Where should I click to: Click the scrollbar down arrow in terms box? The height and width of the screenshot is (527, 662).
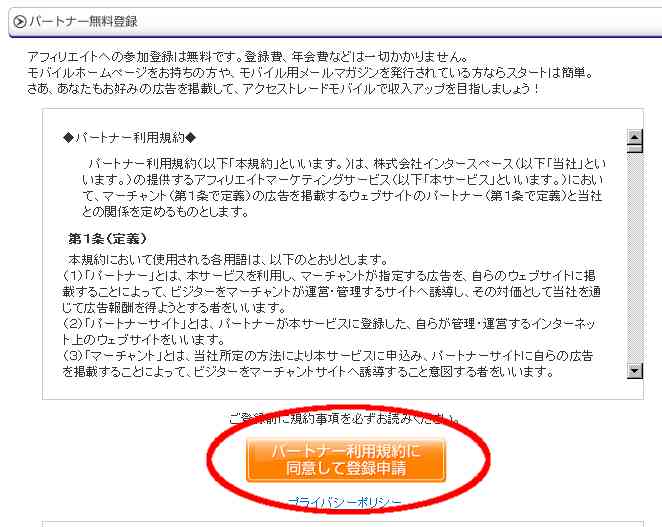[x=635, y=371]
